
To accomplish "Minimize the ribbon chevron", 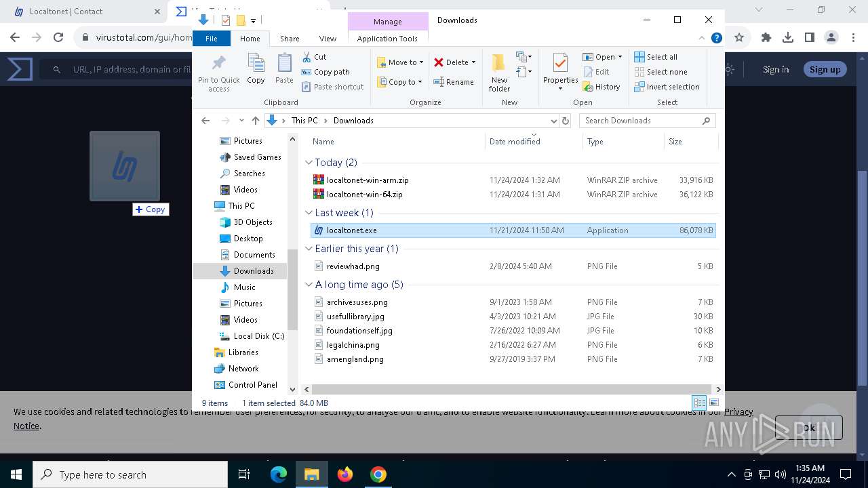I will click(703, 39).
